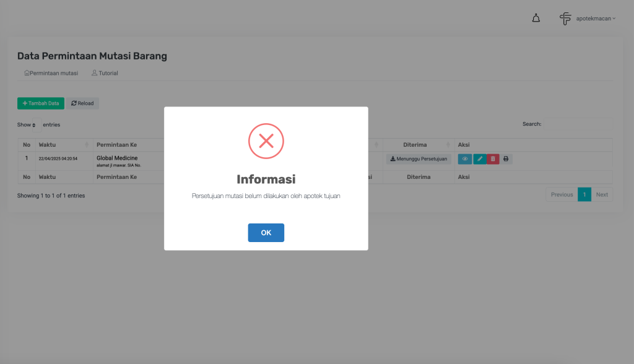Open the Permintaan mutasi breadcrumb tab
Image resolution: width=634 pixels, height=364 pixels.
coord(51,73)
